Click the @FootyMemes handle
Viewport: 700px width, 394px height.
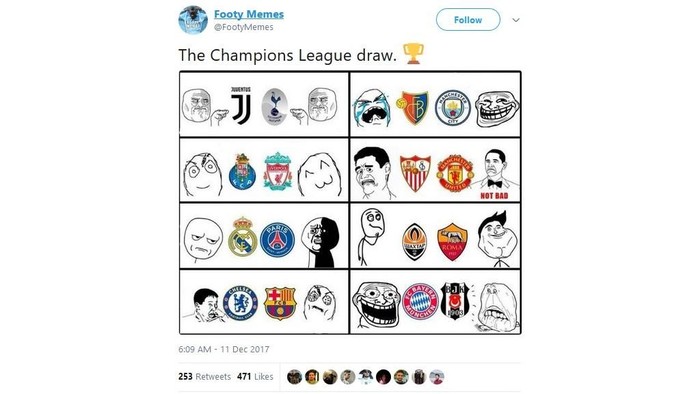244,27
